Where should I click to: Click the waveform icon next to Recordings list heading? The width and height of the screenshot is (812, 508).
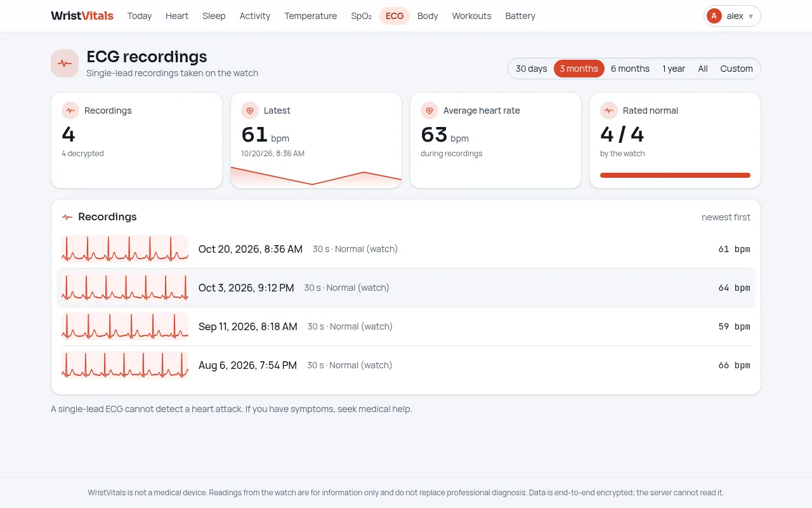pyautogui.click(x=67, y=217)
